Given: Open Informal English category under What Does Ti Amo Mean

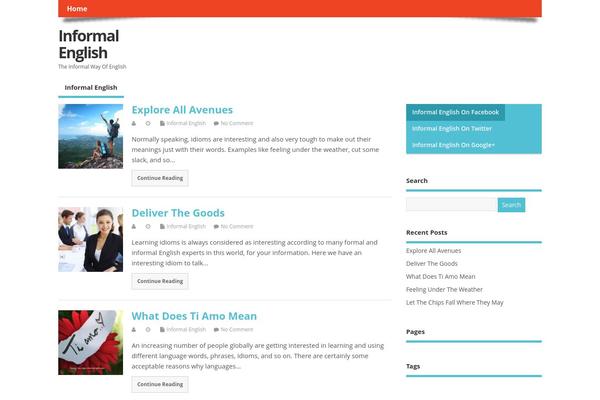Looking at the screenshot, I should click(x=186, y=330).
